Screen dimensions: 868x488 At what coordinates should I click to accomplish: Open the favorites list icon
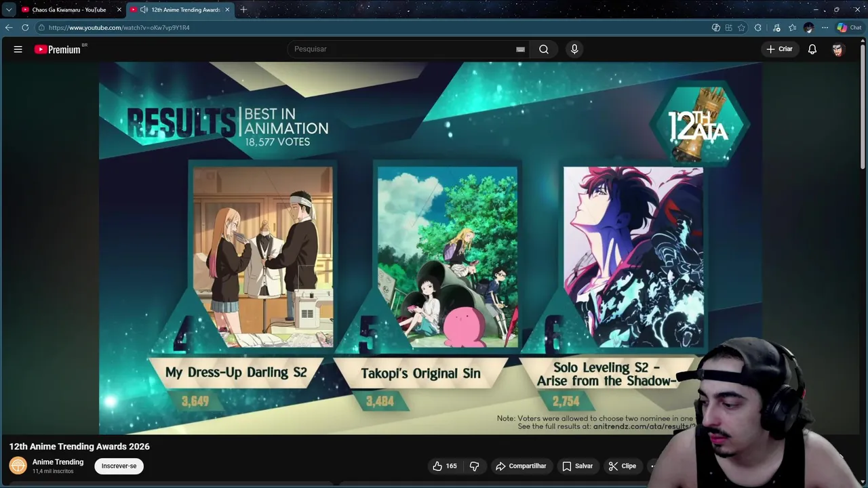[792, 28]
